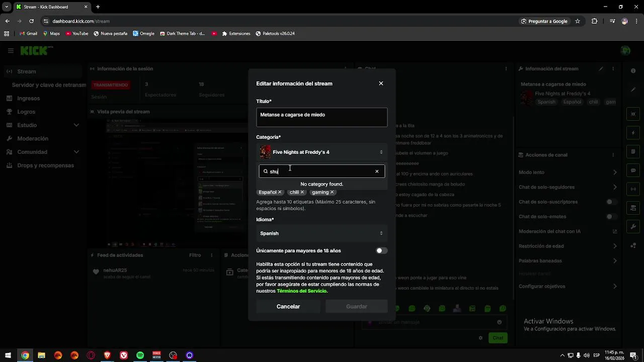Open the hamburger sidebar menu
This screenshot has width=644, height=362.
click(x=11, y=50)
